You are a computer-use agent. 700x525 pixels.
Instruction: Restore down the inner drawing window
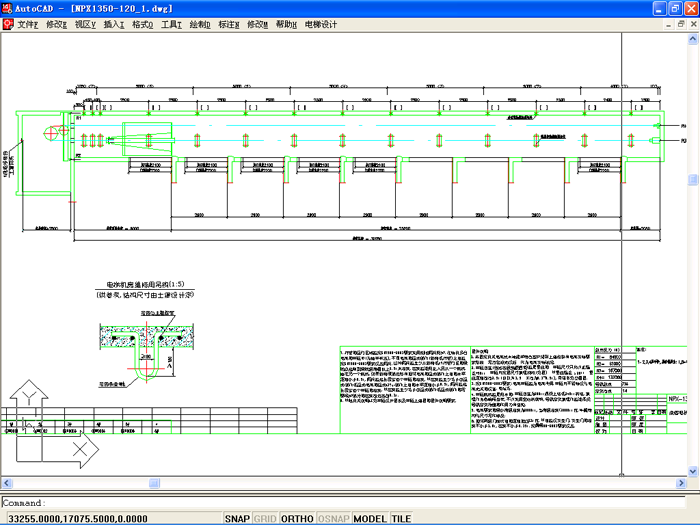pos(678,23)
